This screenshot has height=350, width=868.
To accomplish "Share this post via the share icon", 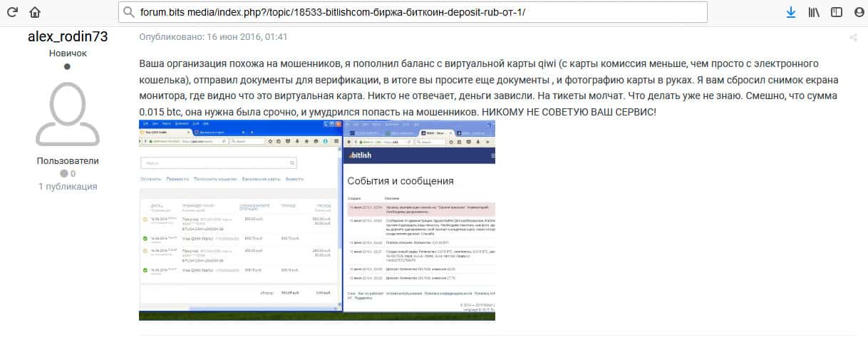I will pyautogui.click(x=853, y=38).
